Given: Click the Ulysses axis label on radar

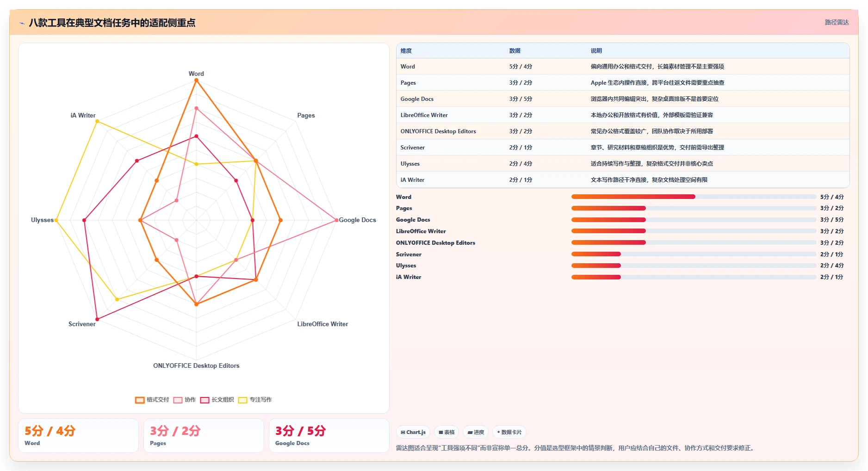Looking at the screenshot, I should click(x=42, y=220).
